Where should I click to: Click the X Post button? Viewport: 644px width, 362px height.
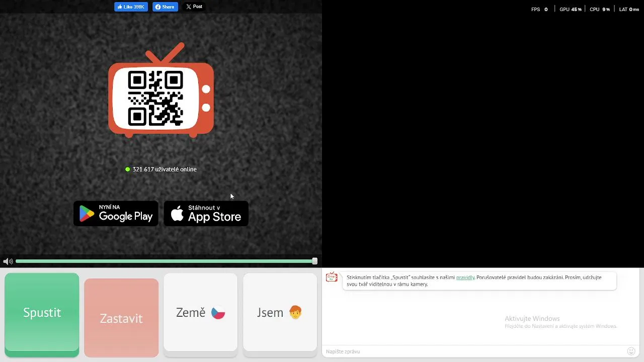pyautogui.click(x=194, y=7)
